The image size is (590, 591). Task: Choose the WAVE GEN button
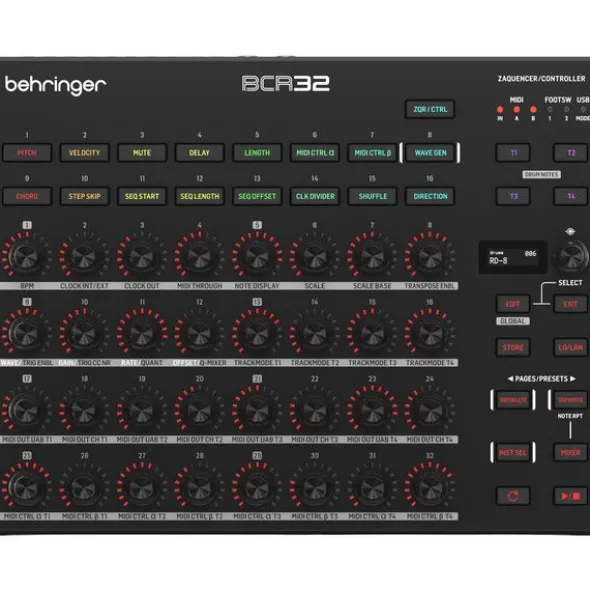(430, 153)
